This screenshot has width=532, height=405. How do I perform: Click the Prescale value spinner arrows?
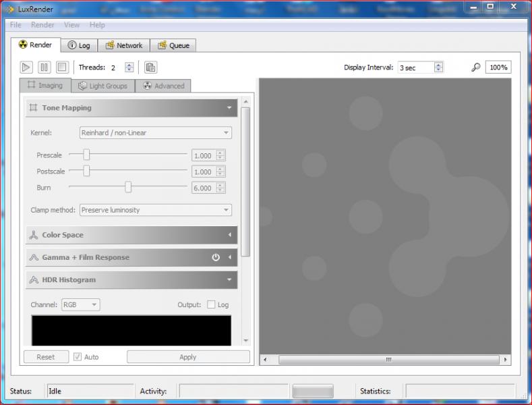point(220,156)
